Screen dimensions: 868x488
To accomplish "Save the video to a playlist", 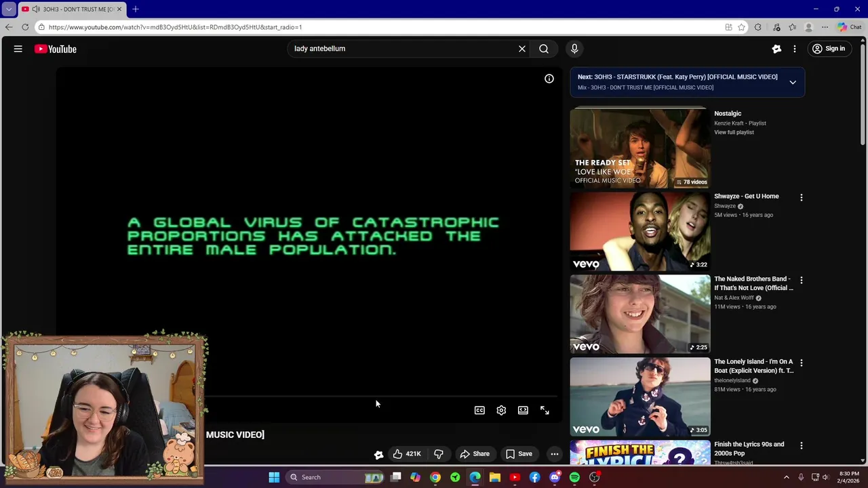I will coord(519,454).
